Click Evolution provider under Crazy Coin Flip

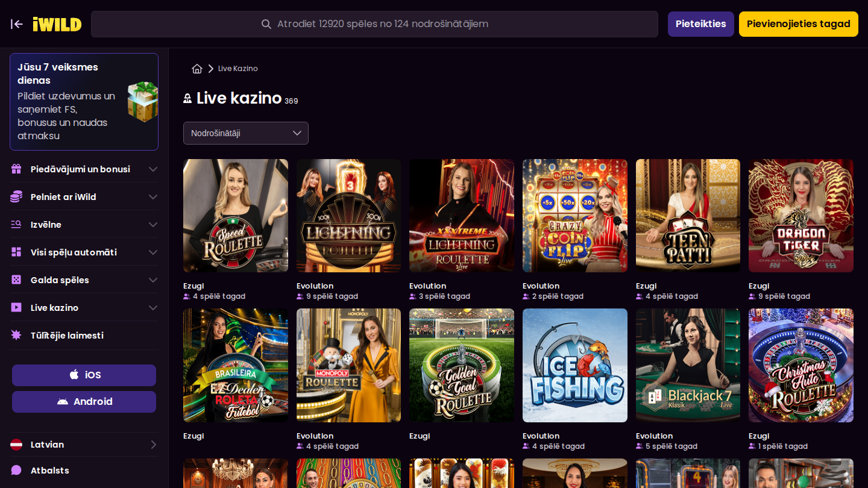click(541, 286)
